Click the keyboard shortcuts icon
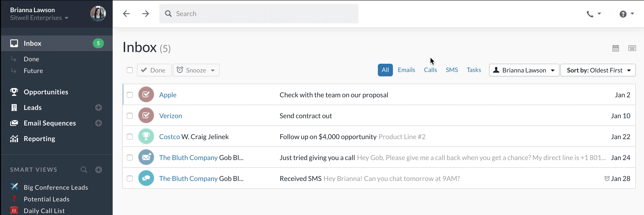644x215 pixels. click(632, 48)
